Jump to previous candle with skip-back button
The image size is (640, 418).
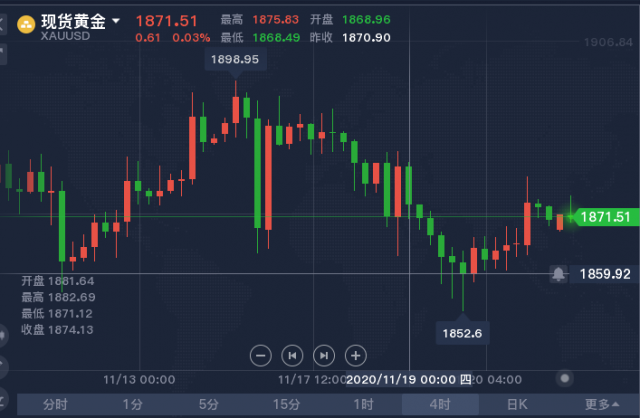[292, 356]
